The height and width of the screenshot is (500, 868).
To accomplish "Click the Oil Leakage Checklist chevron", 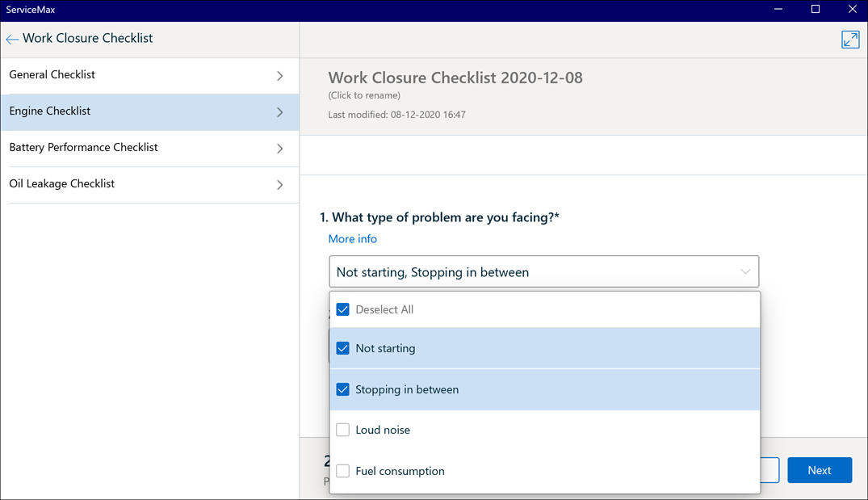I will 280,185.
